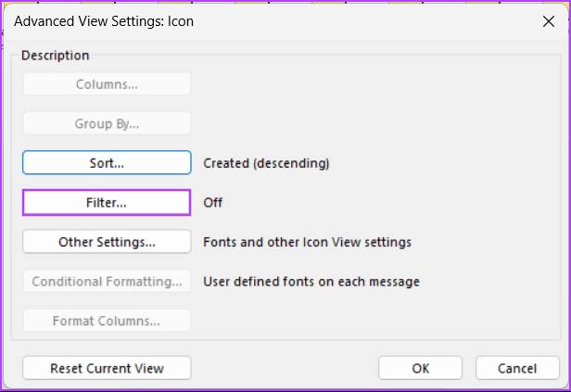Click empty space right of Format Columns... button
This screenshot has width=571, height=392.
pyautogui.click(x=371, y=321)
